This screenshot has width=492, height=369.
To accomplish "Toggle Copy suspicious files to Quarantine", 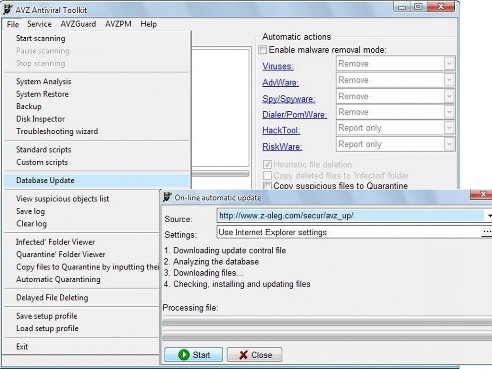I will [267, 186].
